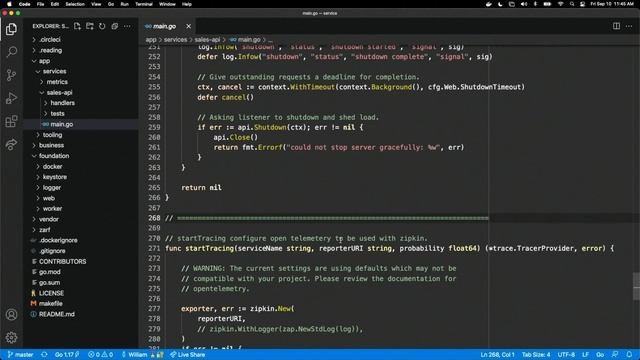Click the services breadcrumb segment
The image size is (640, 360).
[176, 40]
